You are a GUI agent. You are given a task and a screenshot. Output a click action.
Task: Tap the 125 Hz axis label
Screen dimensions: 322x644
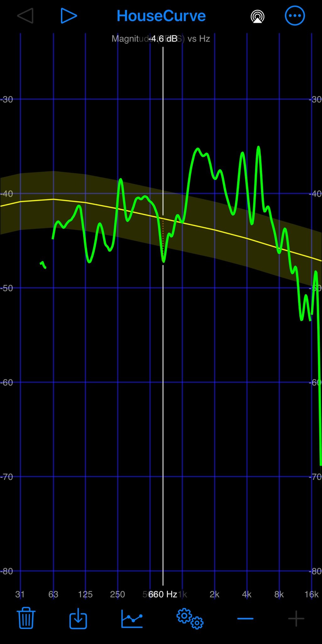point(85,594)
